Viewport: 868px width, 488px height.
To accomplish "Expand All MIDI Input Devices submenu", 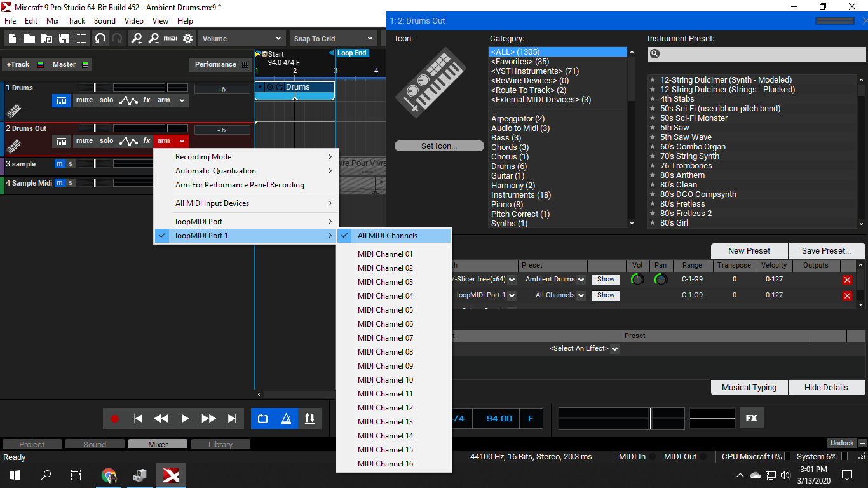I will click(x=247, y=203).
